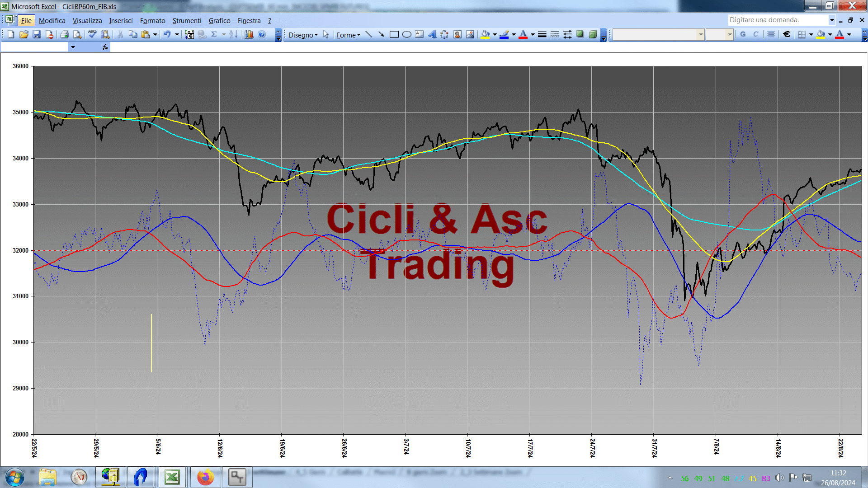Screen dimensions: 868x488
Task: Click the Sort ascending A-Z icon
Action: click(x=233, y=34)
